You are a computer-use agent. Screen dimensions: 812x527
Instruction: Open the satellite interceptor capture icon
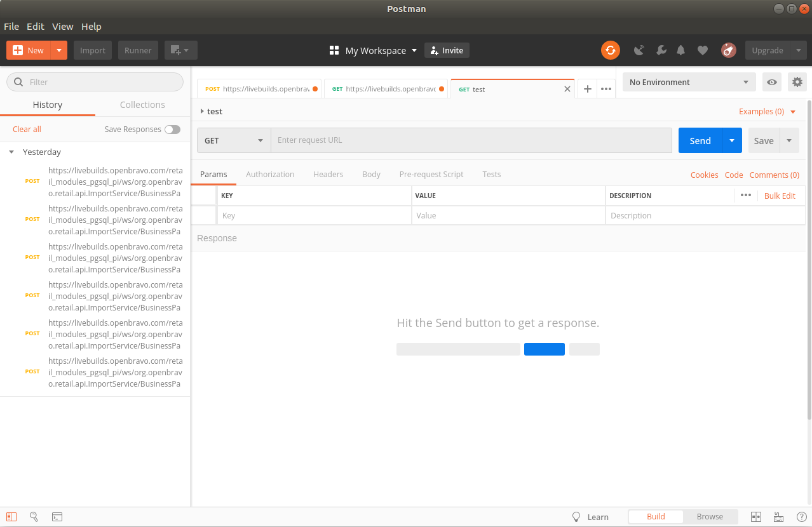(639, 50)
